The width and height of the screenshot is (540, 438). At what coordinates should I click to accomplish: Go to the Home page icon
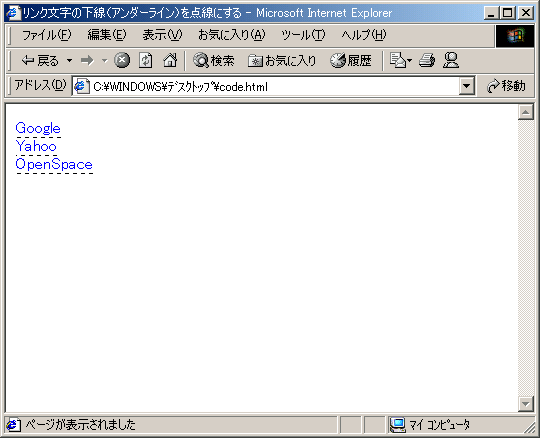[170, 61]
